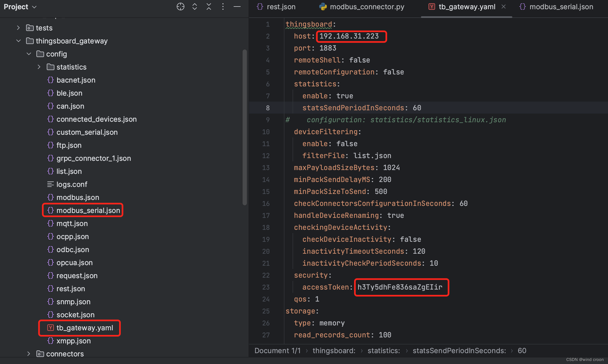Click the connectors folder icon
This screenshot has width=608, height=364.
click(x=40, y=354)
